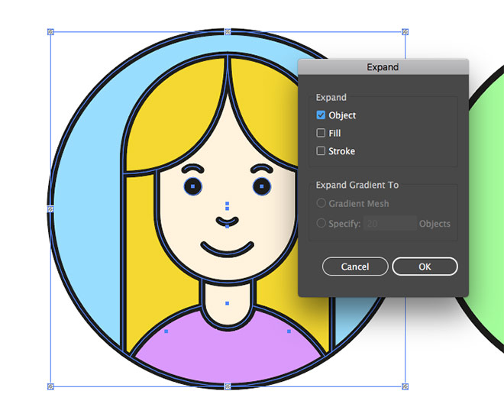Select the Specify radio option
504x420 pixels.
point(321,223)
